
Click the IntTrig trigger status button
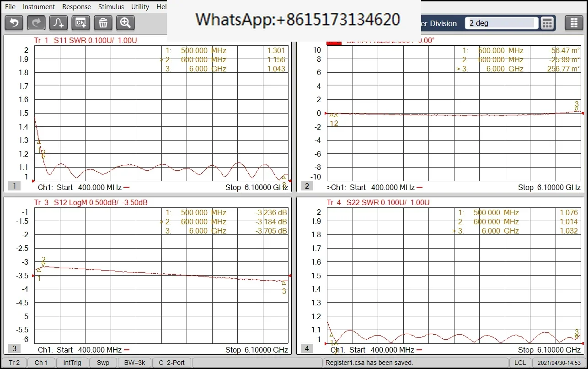coord(71,363)
